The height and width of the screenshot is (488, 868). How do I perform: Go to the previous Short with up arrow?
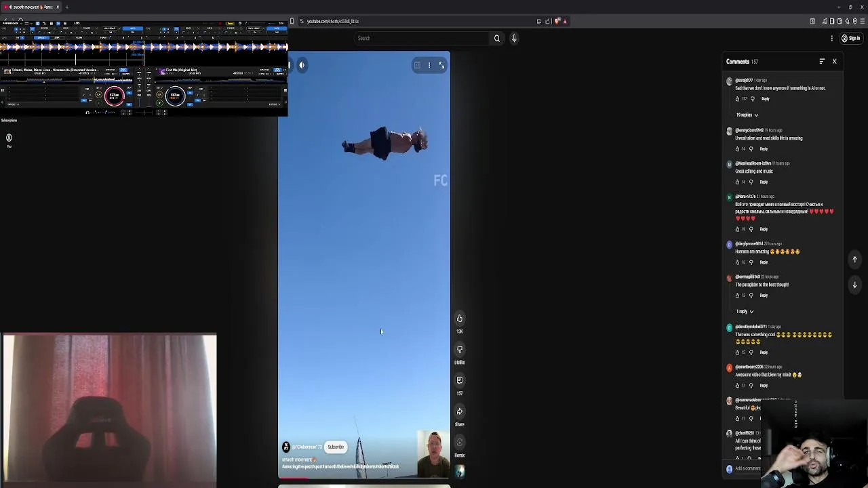[x=854, y=260]
